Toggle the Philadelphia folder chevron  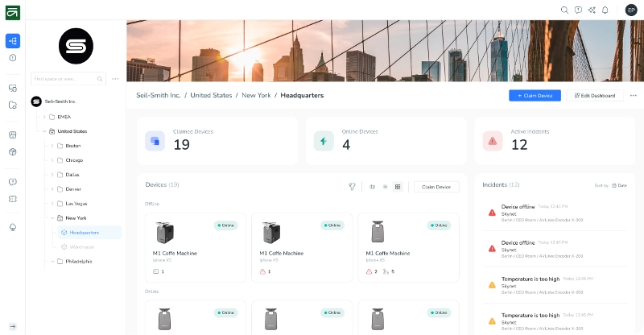(x=52, y=262)
